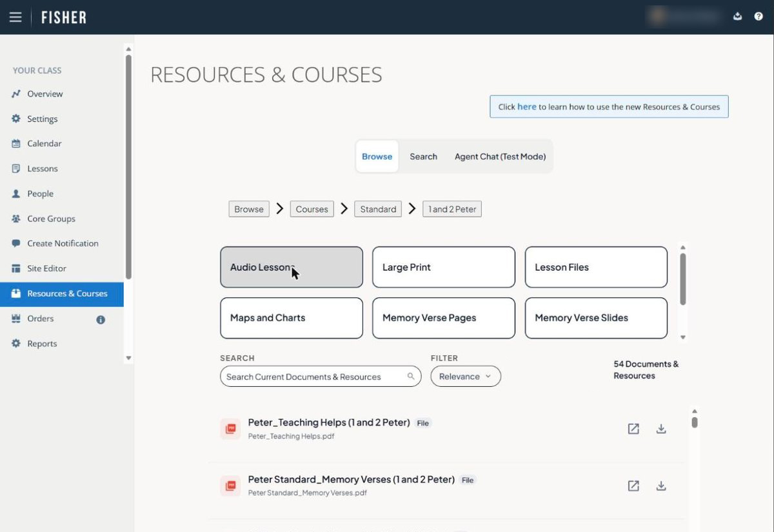The image size is (774, 532).
Task: Click the Peter Standard_Memory Verses PDF icon
Action: click(230, 486)
